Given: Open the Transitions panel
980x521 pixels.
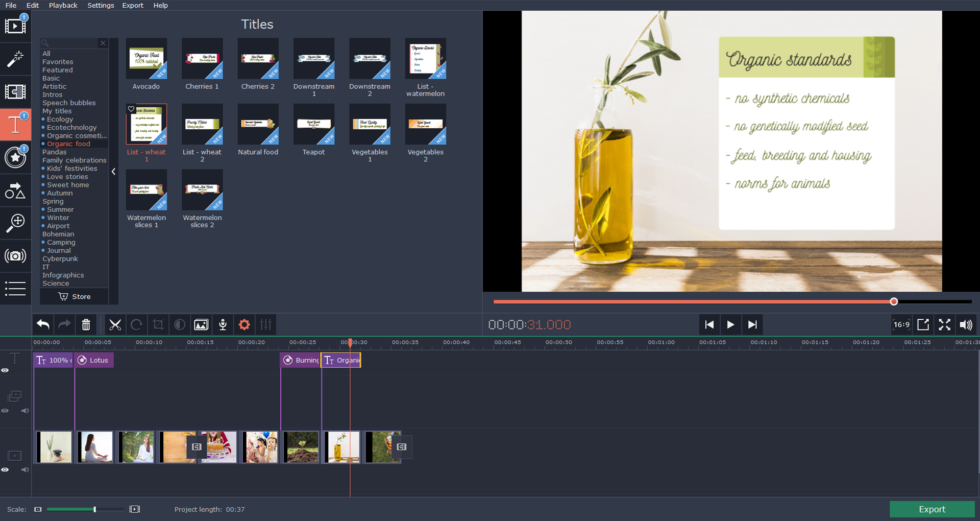Looking at the screenshot, I should [x=16, y=92].
